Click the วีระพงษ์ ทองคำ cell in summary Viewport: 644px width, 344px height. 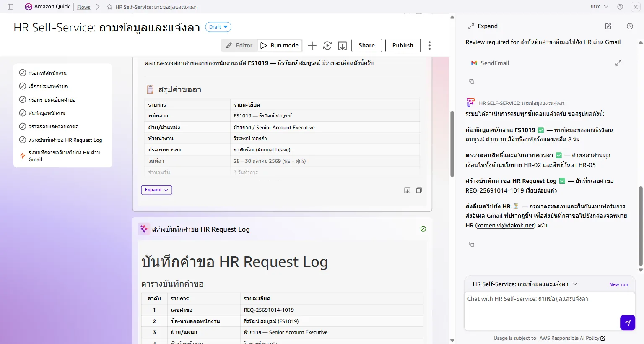[x=325, y=138]
